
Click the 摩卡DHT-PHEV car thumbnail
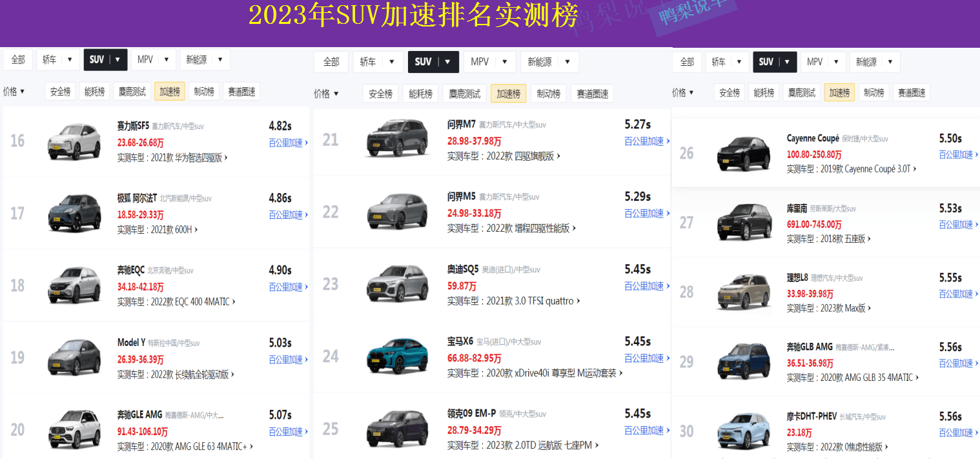[744, 431]
